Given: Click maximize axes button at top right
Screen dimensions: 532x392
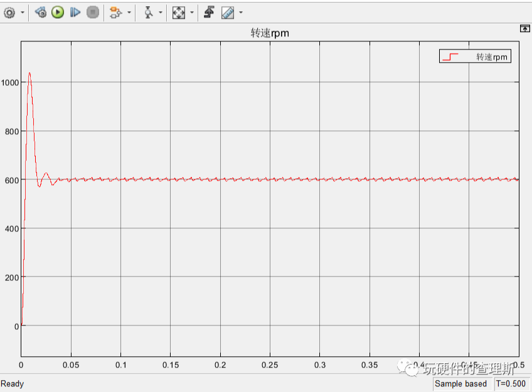Looking at the screenshot, I should (524, 28).
